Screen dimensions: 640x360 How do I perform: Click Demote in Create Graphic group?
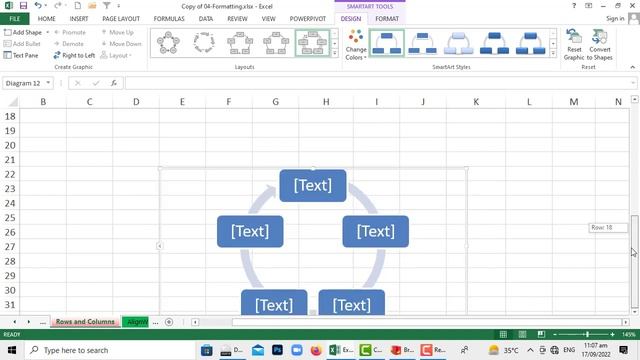click(x=69, y=44)
